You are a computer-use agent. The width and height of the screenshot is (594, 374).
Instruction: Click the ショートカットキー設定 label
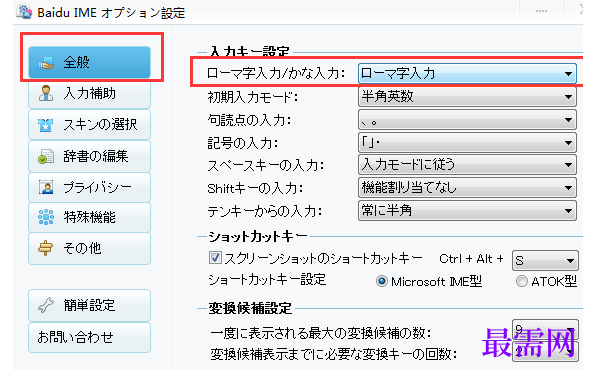[267, 280]
